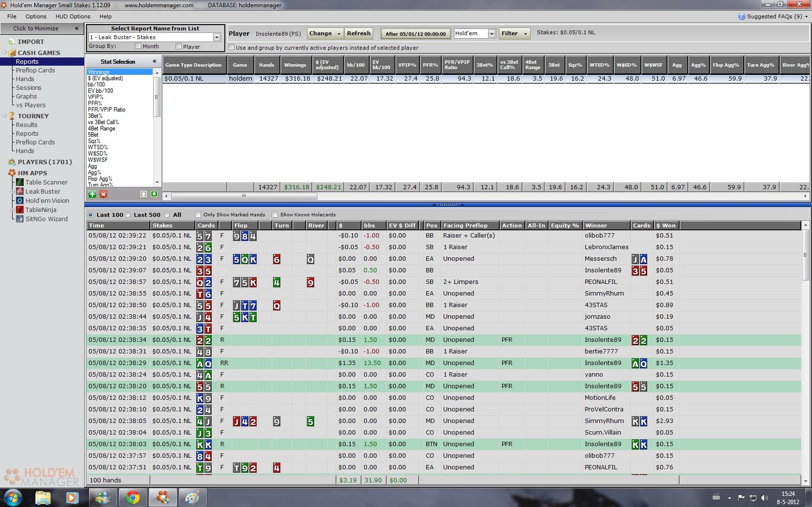Open Cash Games Preflop Cards
The height and width of the screenshot is (507, 812).
[x=35, y=70]
